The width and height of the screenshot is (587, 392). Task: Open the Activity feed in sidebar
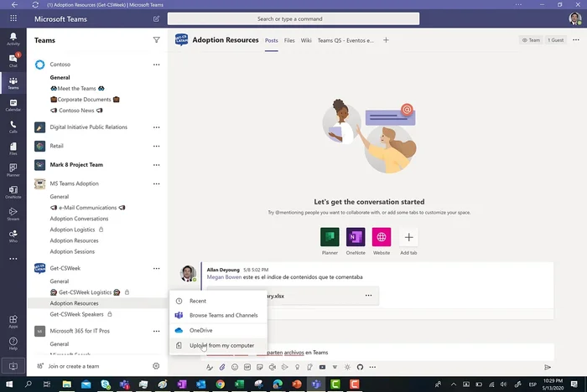pyautogui.click(x=13, y=39)
